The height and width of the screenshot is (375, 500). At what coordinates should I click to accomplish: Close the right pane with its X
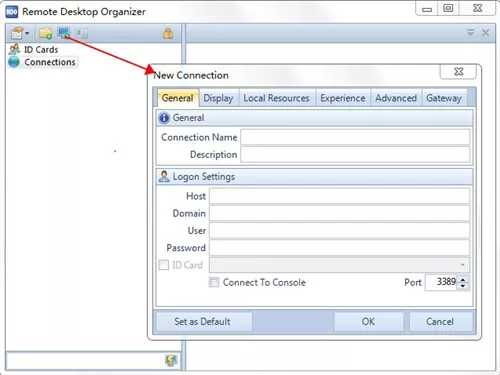coord(485,33)
